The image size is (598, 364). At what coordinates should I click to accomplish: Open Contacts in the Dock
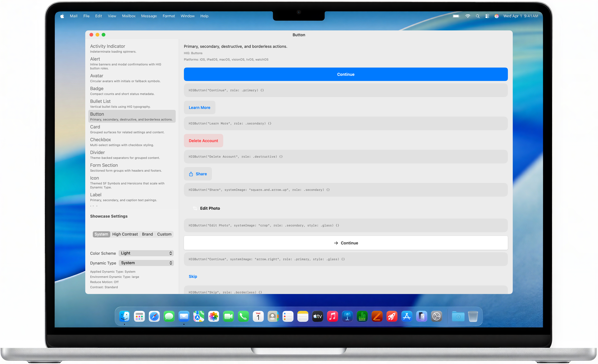point(273,316)
